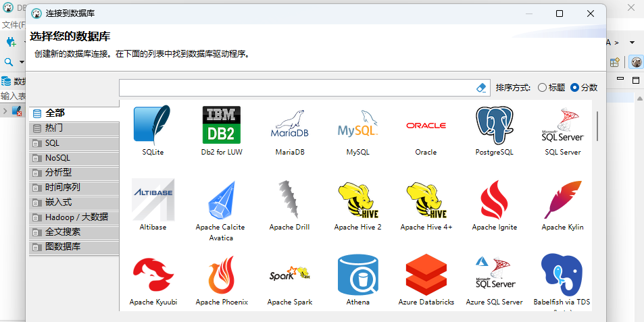Switch to the 热门 category tab
The width and height of the screenshot is (644, 322).
point(74,128)
